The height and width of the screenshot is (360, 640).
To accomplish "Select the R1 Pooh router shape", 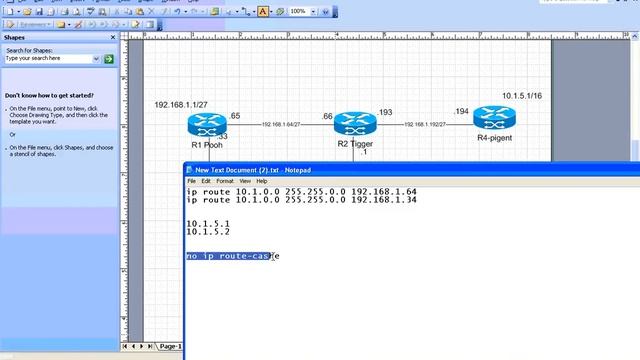I will (207, 124).
